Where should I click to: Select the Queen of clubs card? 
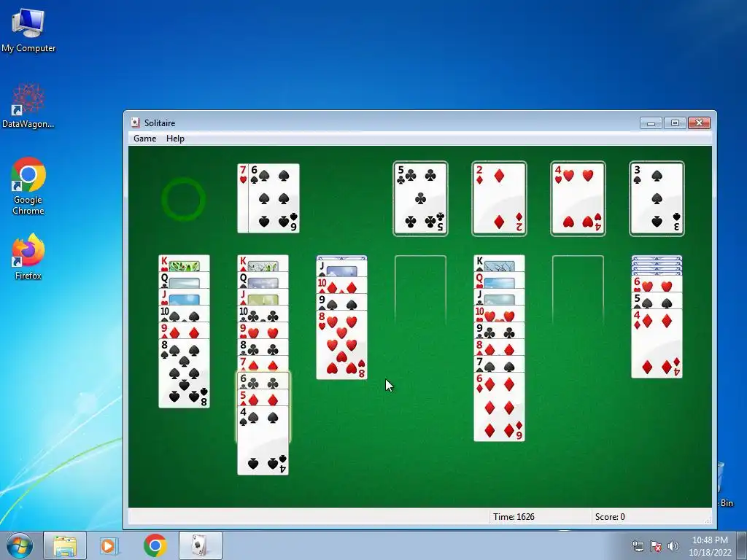pos(184,280)
